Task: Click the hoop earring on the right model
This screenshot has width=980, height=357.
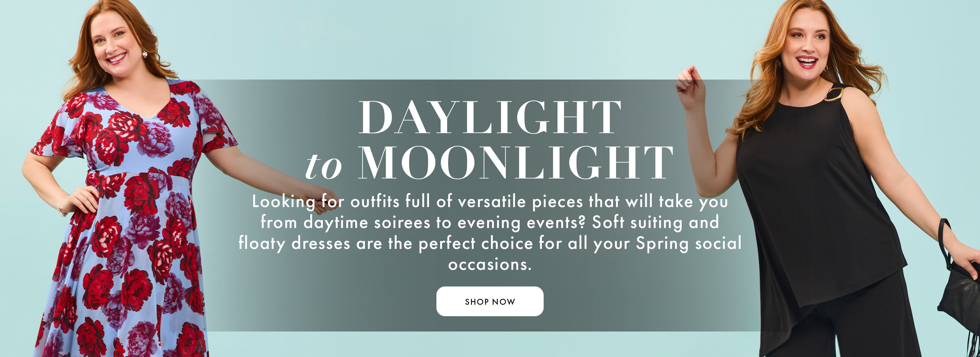Action: [825, 68]
